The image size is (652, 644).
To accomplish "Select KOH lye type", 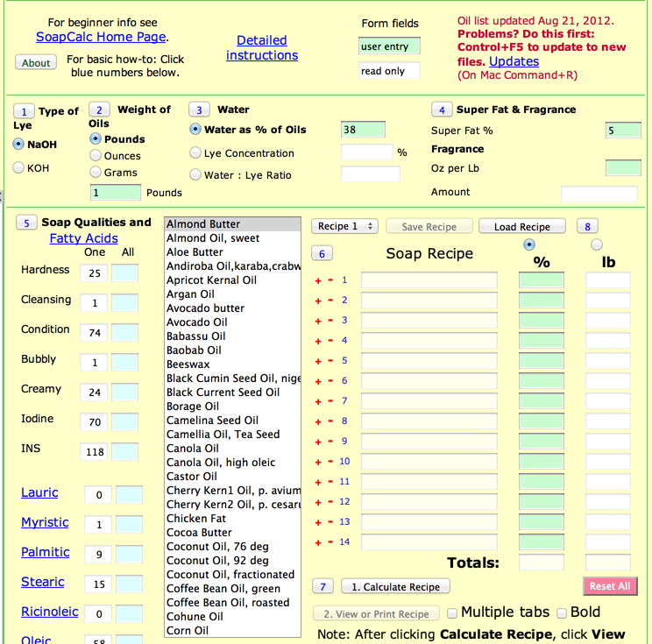I will click(x=18, y=167).
